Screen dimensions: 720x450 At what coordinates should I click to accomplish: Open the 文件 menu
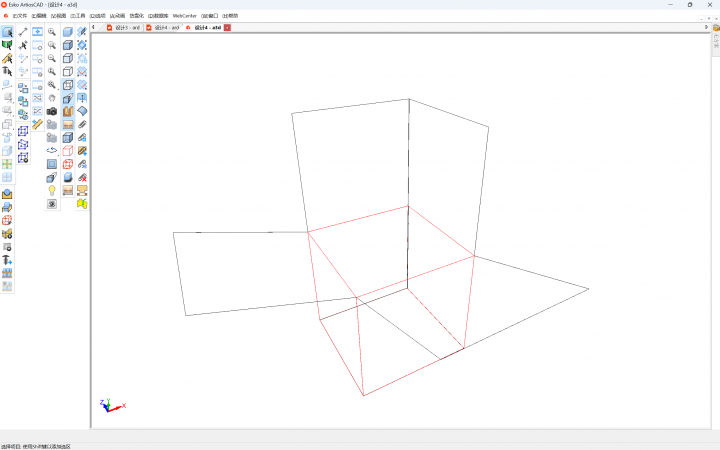pos(19,16)
